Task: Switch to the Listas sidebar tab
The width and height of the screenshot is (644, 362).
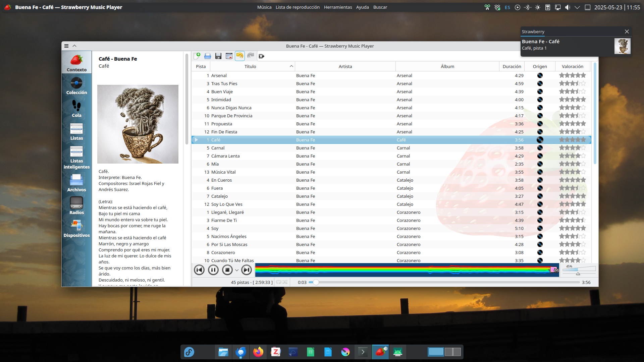Action: pos(76,131)
